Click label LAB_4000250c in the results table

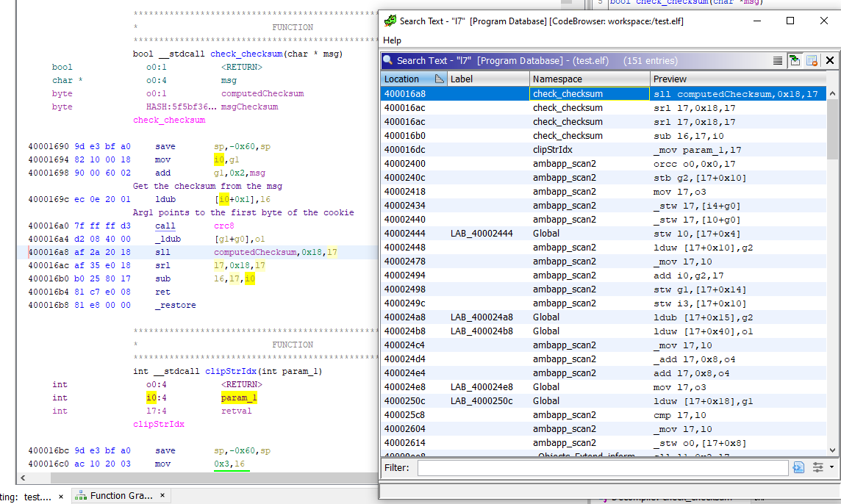[481, 400]
